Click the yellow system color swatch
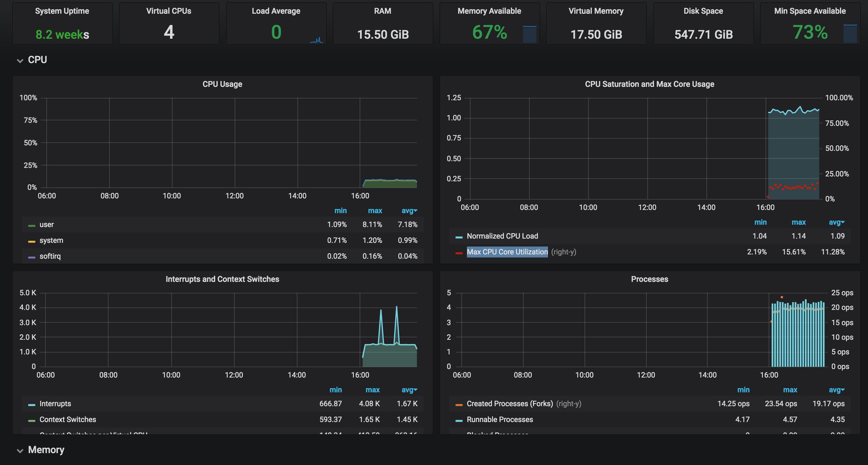The image size is (868, 465). [32, 241]
